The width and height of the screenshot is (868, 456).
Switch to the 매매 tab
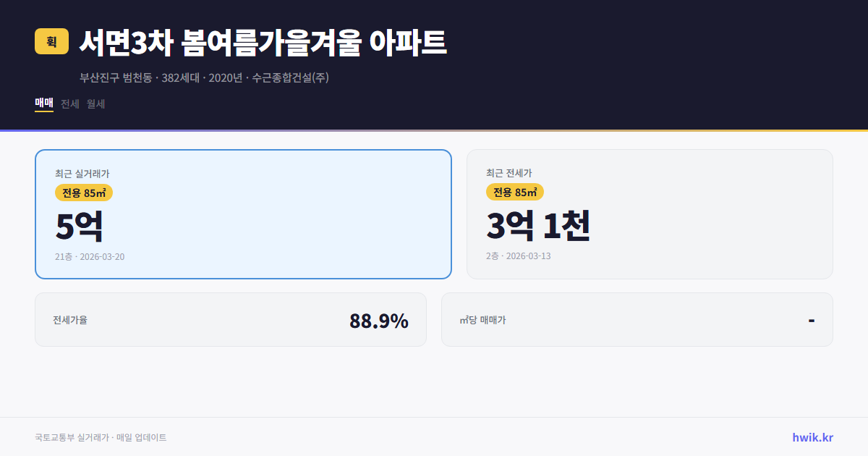point(43,104)
